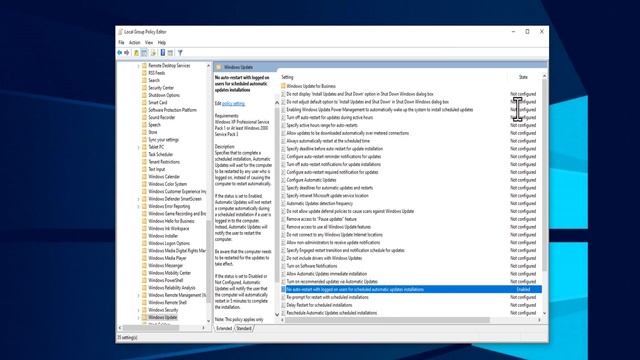Select the Windows Update tree item
Image resolution: width=640 pixels, height=360 pixels.
click(x=162, y=318)
